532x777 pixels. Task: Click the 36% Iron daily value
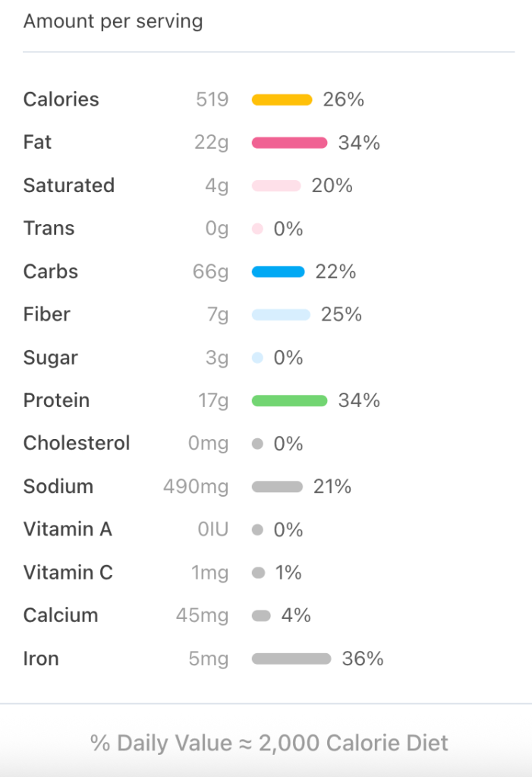pyautogui.click(x=363, y=659)
